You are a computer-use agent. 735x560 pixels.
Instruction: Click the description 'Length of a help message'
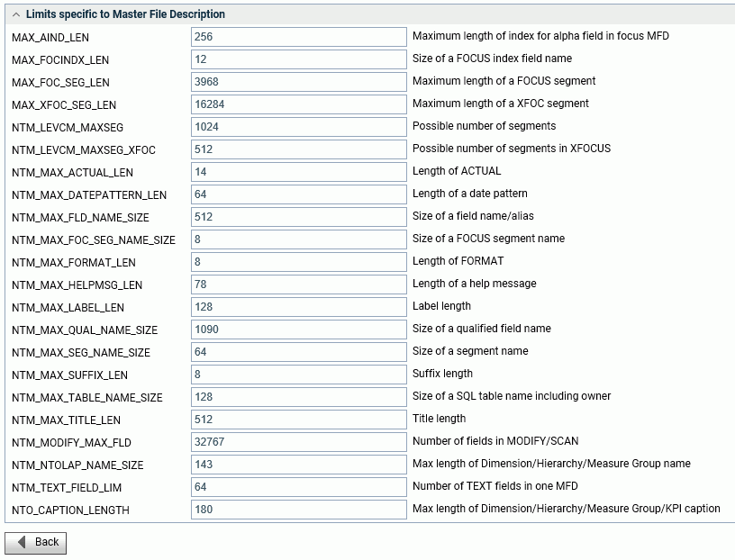click(x=475, y=284)
